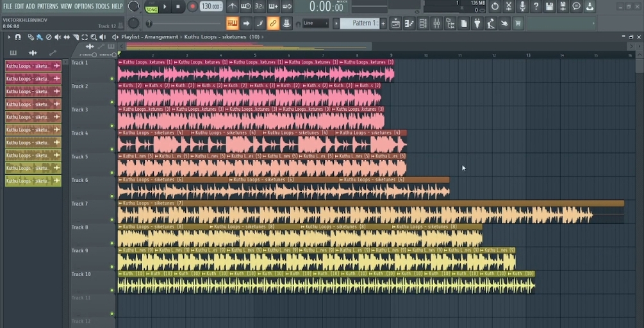Collapse the playlist overview left chevron

pyautogui.click(x=122, y=46)
